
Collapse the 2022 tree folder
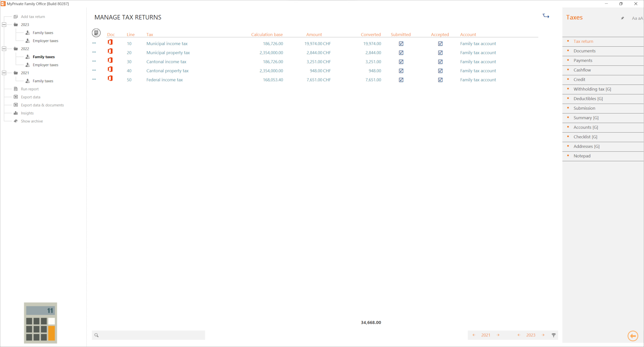tap(4, 49)
